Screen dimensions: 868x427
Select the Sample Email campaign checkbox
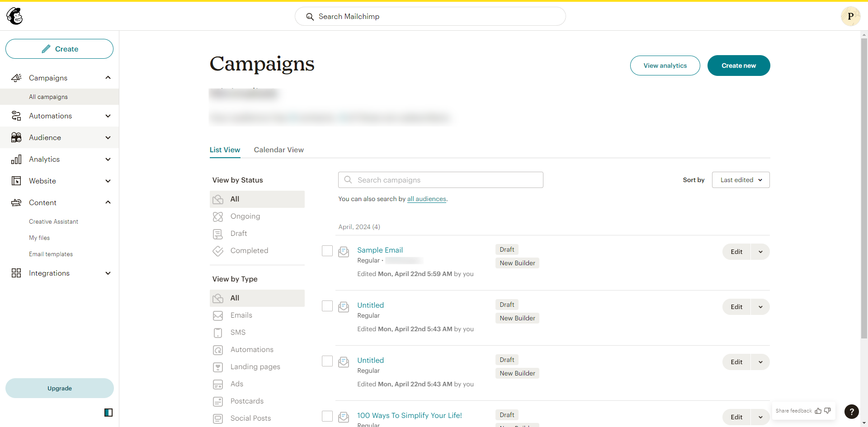point(327,251)
